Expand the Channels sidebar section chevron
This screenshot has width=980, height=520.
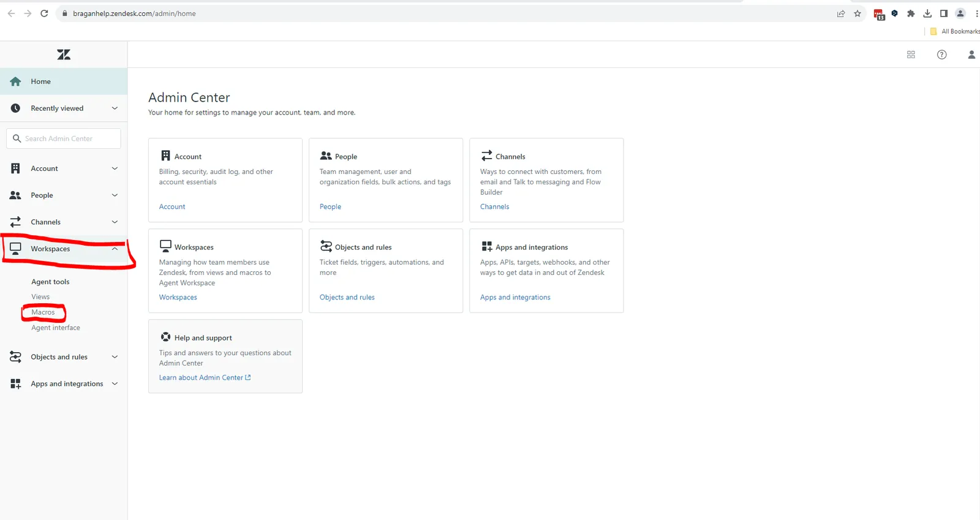pyautogui.click(x=115, y=222)
